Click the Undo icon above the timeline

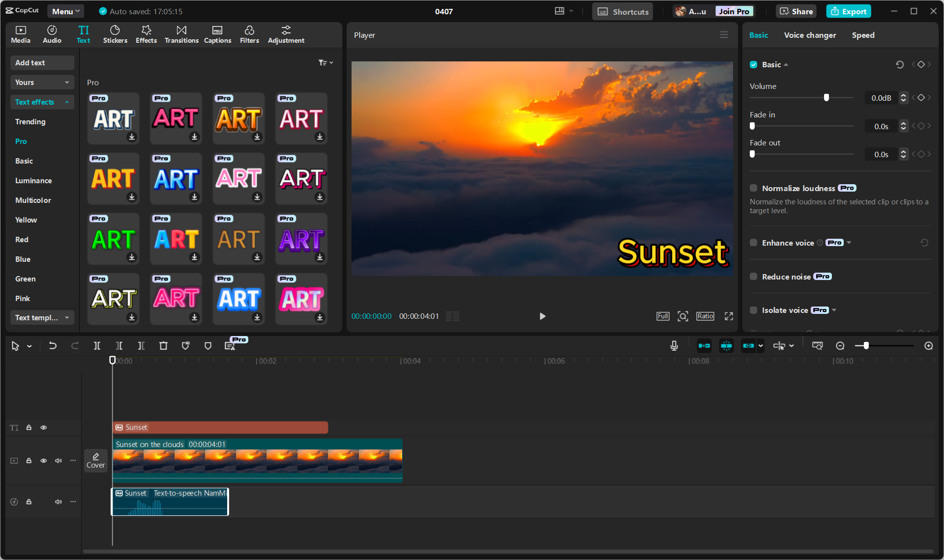click(53, 345)
